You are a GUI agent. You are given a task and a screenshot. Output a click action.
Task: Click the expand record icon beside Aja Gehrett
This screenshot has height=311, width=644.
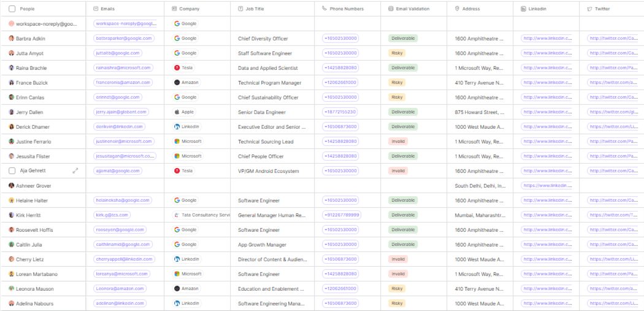click(75, 171)
